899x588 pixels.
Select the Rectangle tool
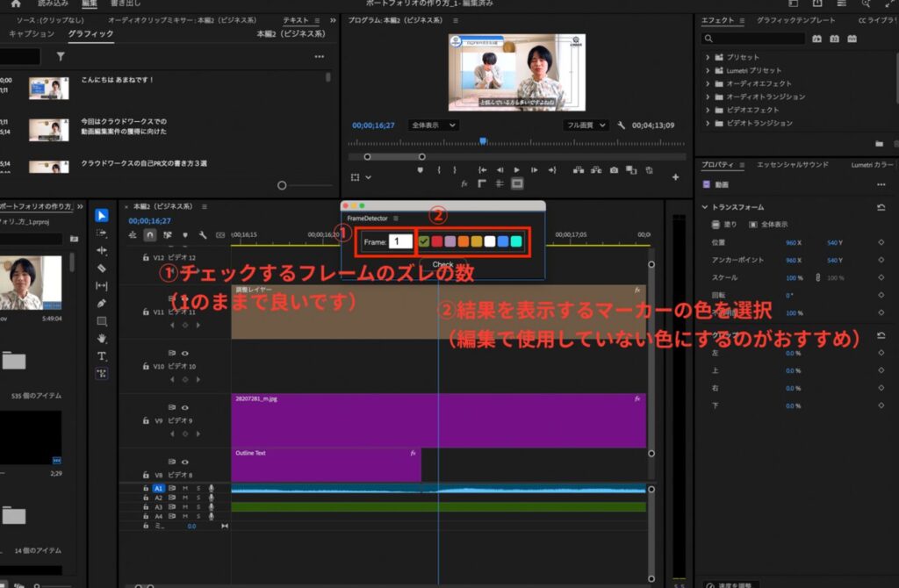102,321
